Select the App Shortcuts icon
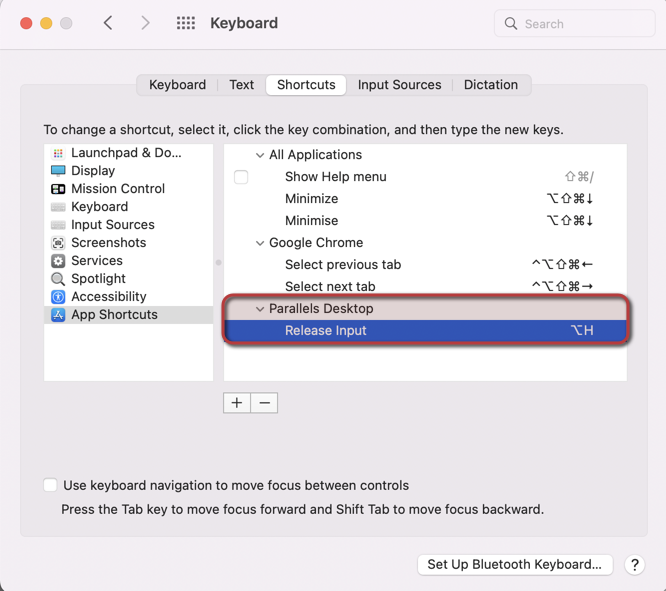666x591 pixels. pyautogui.click(x=58, y=315)
